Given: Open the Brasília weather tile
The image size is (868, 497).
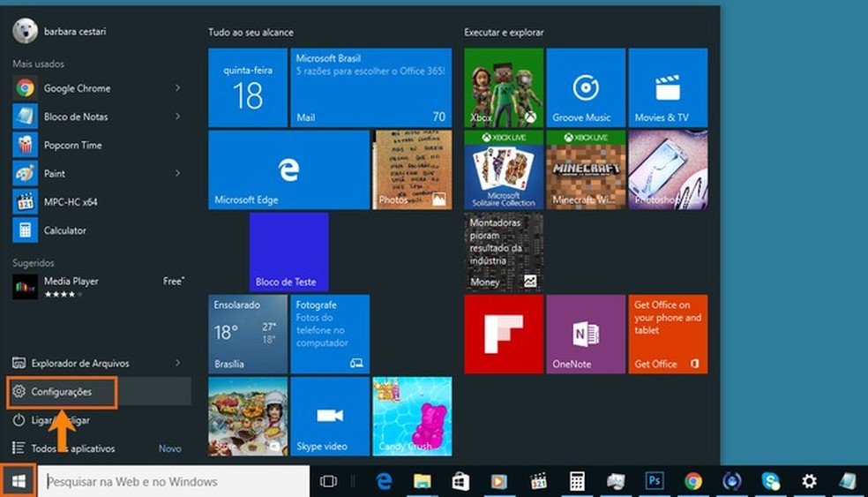Looking at the screenshot, I should coord(248,334).
